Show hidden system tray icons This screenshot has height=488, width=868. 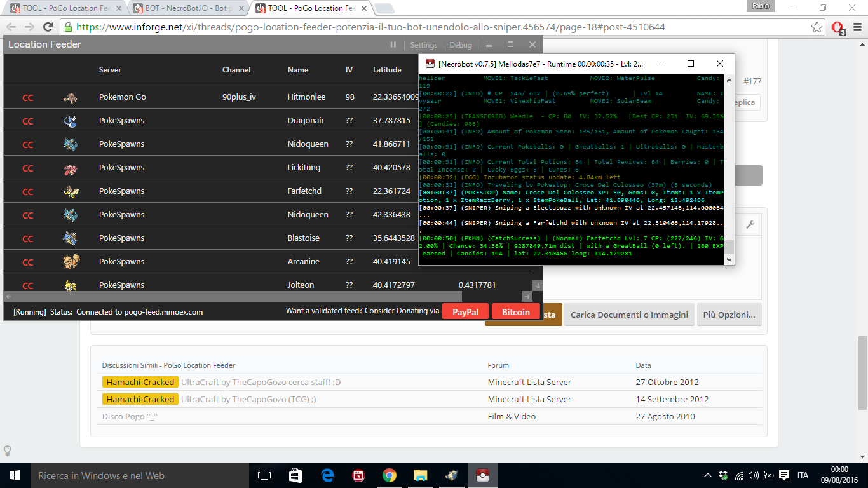708,475
